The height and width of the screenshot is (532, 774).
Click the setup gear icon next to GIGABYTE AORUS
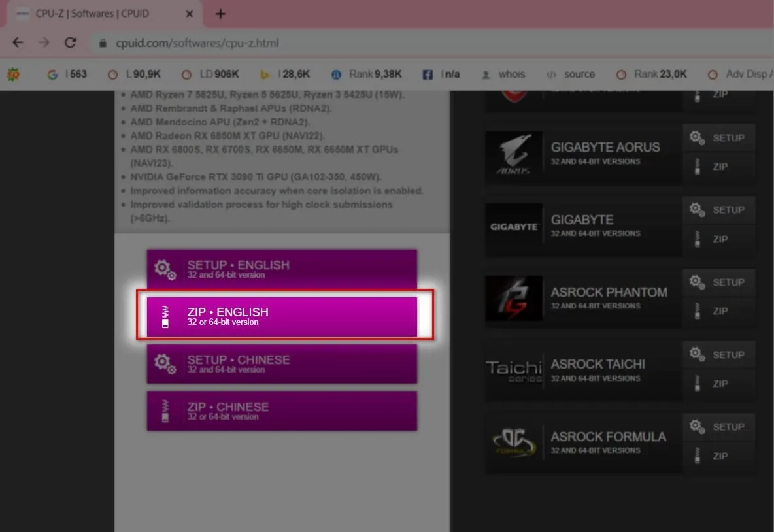click(x=694, y=137)
